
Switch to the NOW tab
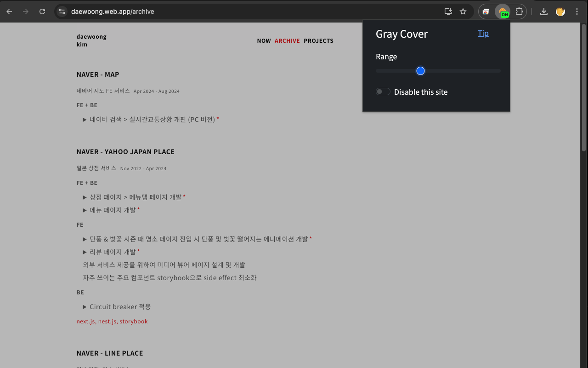[x=264, y=40]
